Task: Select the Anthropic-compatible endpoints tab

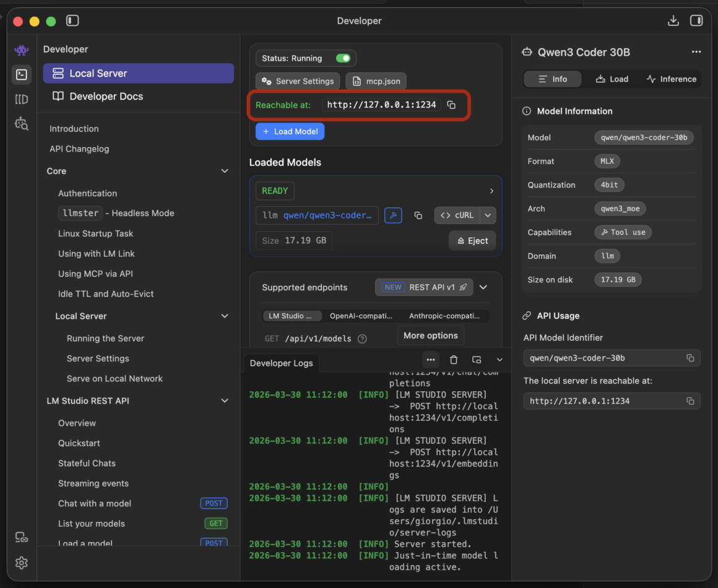Action: pyautogui.click(x=444, y=316)
